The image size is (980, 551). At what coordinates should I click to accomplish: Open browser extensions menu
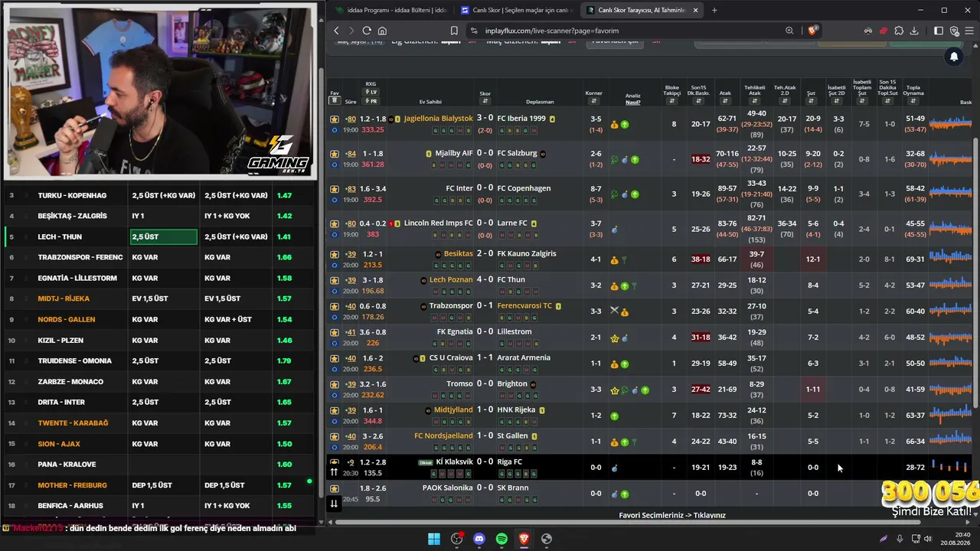tap(899, 31)
